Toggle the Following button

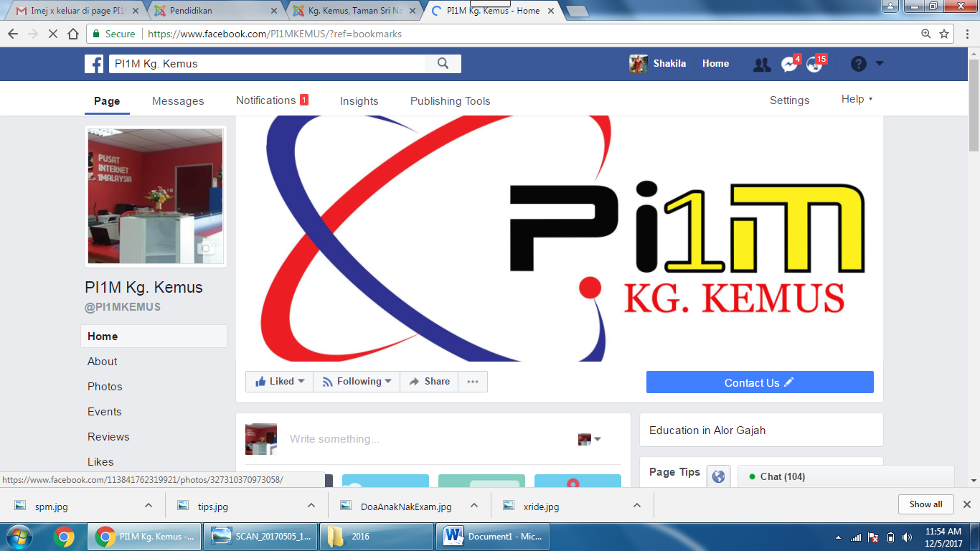coord(357,382)
